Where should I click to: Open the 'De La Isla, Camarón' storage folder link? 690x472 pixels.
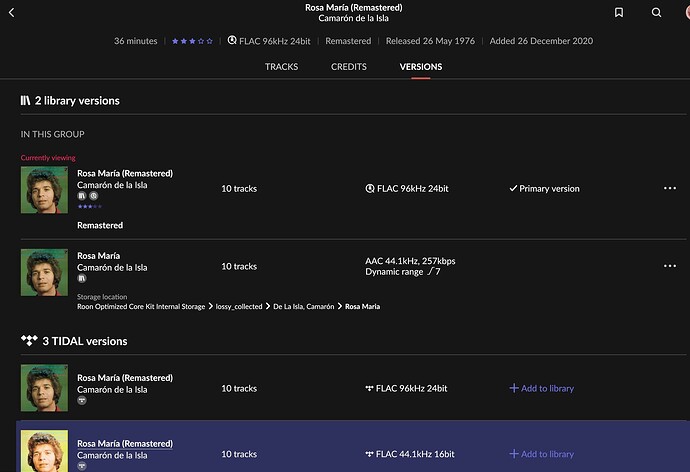tap(303, 306)
